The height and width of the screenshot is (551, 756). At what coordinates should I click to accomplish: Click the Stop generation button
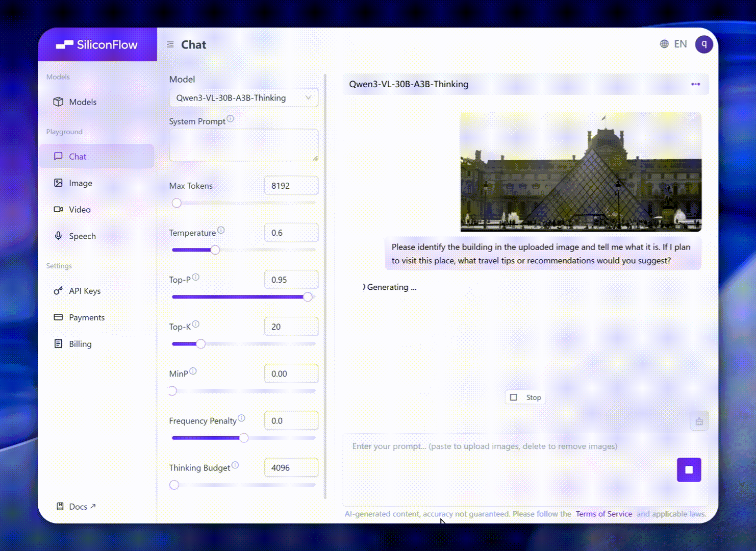[525, 397]
